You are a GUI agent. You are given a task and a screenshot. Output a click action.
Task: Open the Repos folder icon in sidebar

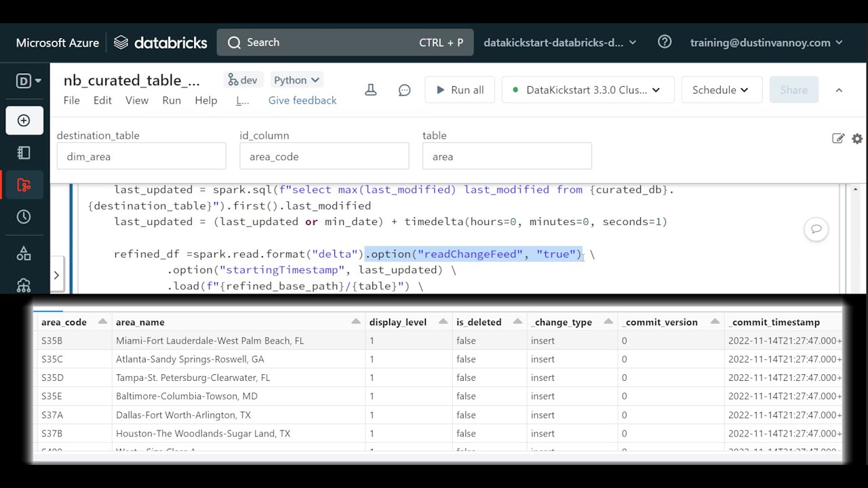tap(24, 184)
